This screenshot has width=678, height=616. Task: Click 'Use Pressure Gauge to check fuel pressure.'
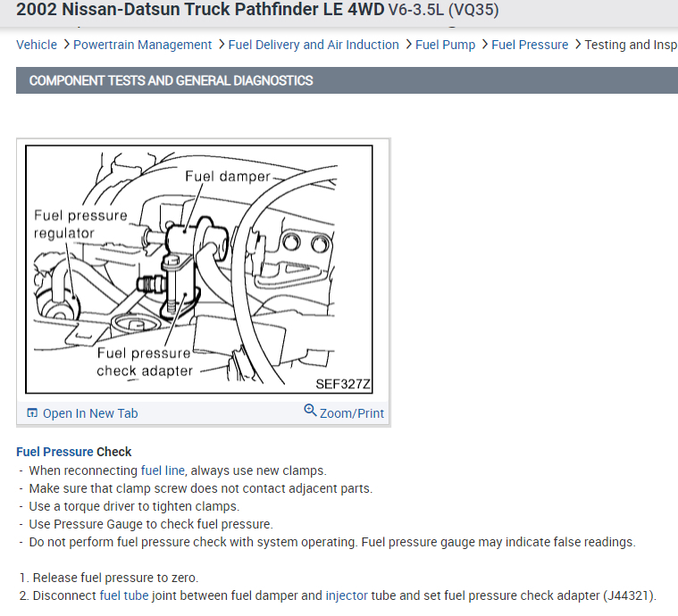click(x=151, y=524)
